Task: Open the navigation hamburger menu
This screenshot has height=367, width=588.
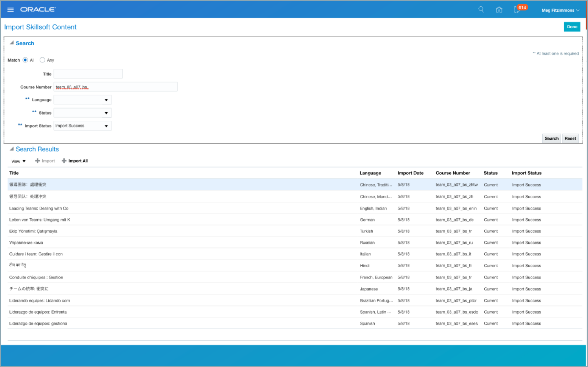Action: pos(10,10)
